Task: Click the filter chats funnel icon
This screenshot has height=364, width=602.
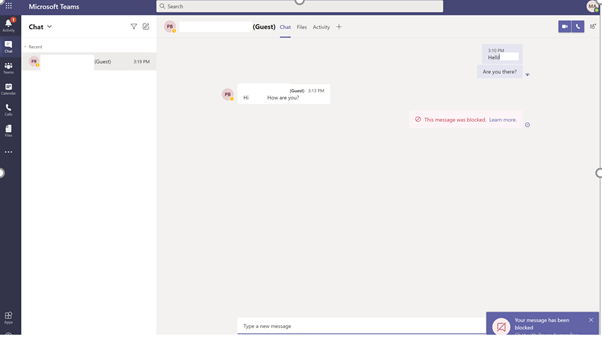Action: 134,26
